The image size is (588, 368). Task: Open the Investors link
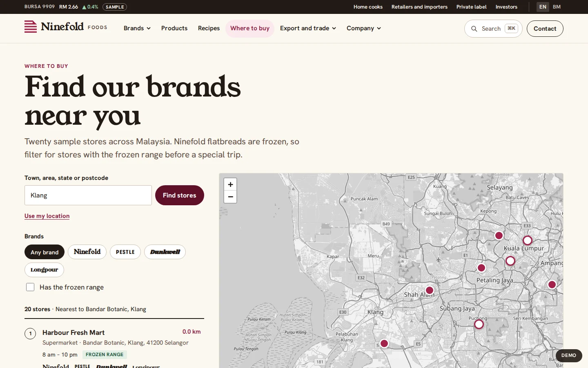[x=506, y=7]
